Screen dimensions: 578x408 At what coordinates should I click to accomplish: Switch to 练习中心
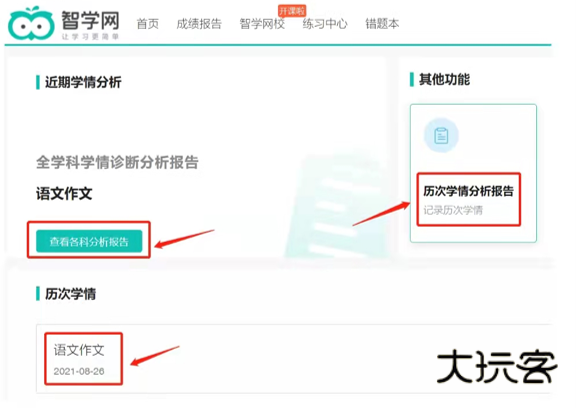325,24
